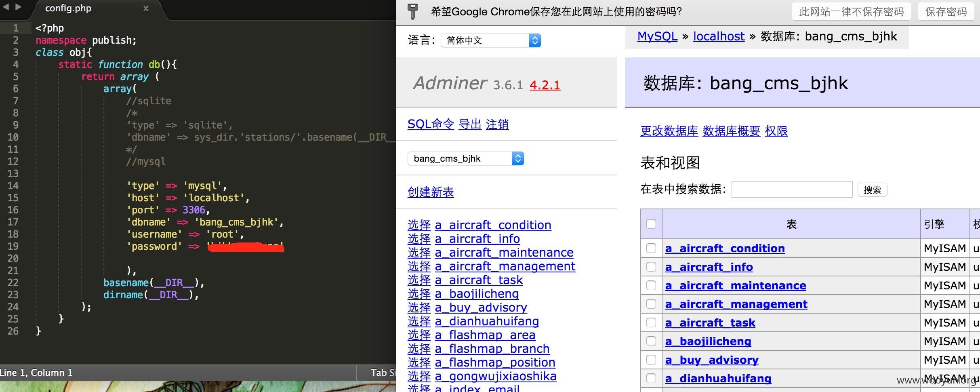Check the a_buy_advisory row checkbox
Screen dimensions: 980x392
click(651, 360)
